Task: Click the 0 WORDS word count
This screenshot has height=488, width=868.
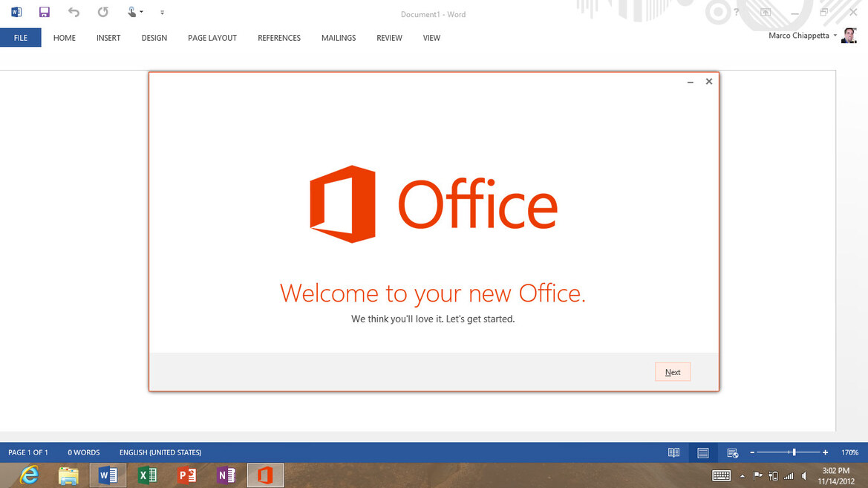Action: tap(84, 452)
